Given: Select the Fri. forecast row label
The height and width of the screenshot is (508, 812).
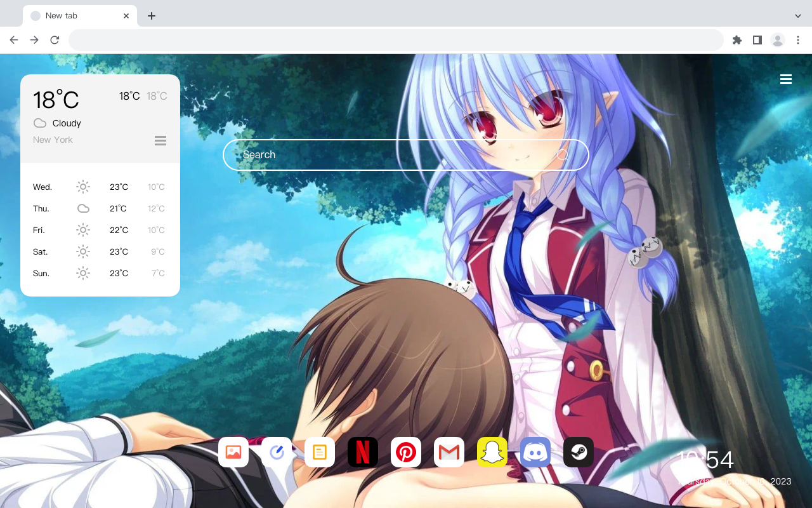Looking at the screenshot, I should [39, 230].
